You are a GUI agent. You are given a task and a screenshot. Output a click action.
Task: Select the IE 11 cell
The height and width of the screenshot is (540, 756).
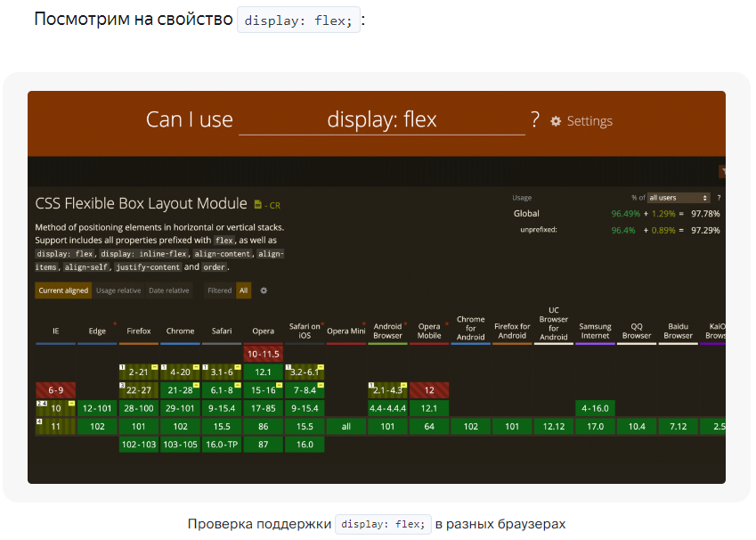(55, 427)
